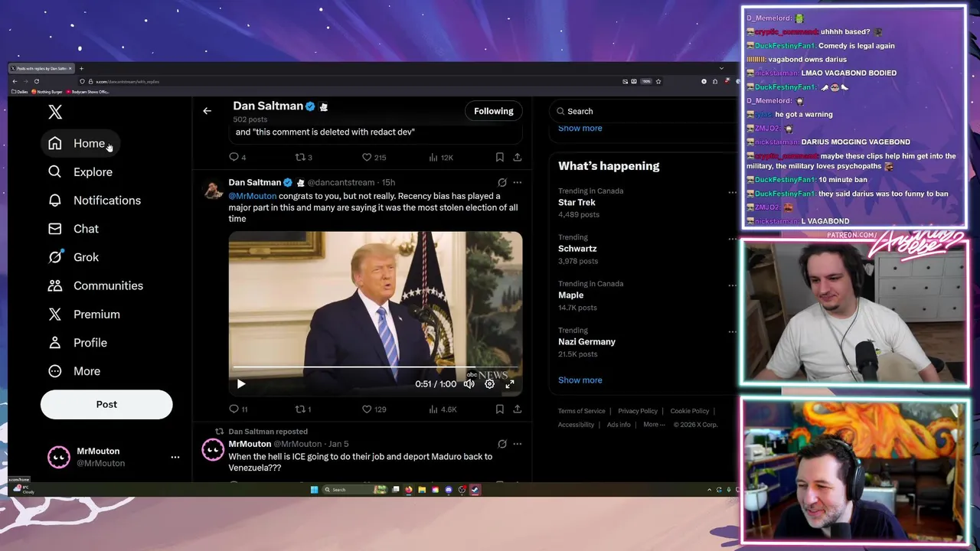View analytics showing 4.6K views

pyautogui.click(x=443, y=409)
